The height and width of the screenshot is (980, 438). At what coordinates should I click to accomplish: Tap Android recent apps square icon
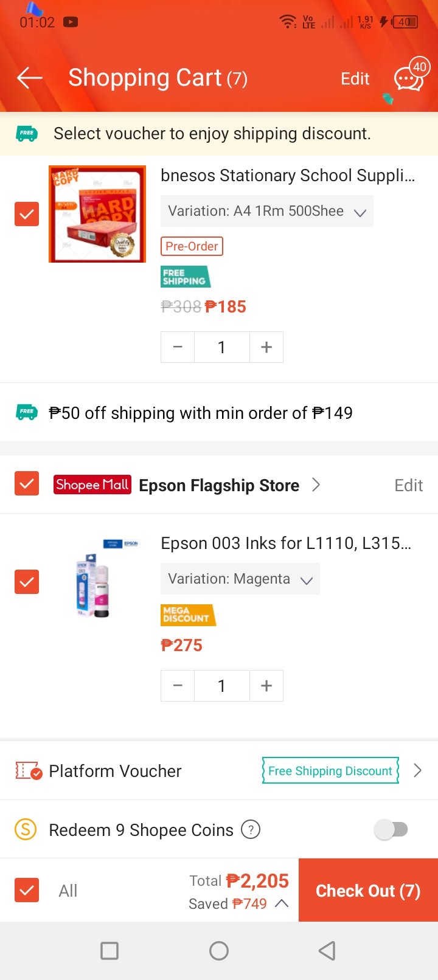coord(109,951)
